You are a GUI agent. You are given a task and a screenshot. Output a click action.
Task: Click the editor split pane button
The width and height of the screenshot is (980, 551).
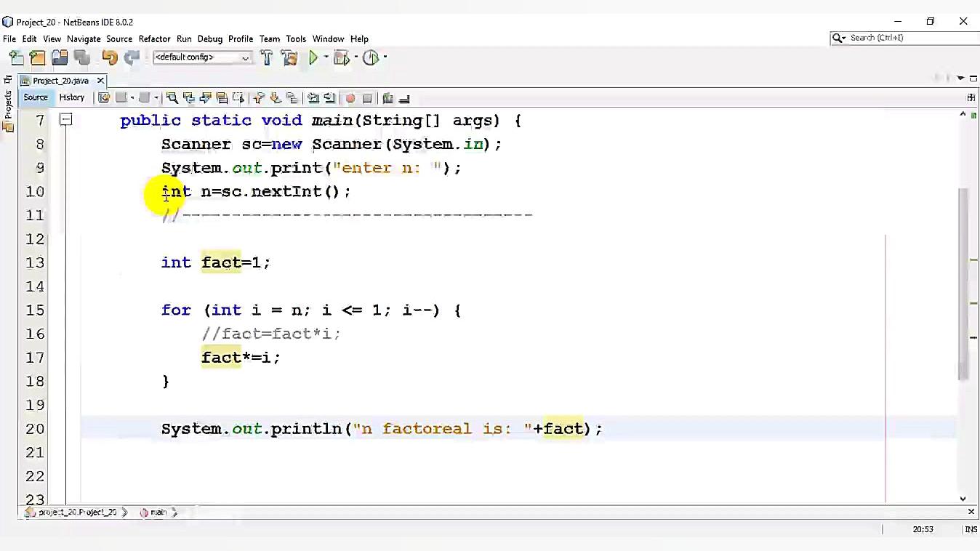[971, 97]
